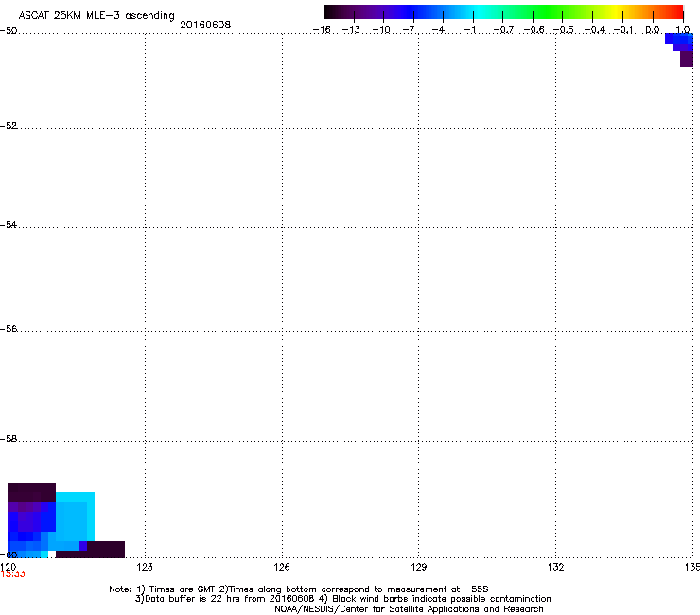The height and width of the screenshot is (615, 700).
Task: Select the -1 color bar label
Action: coord(470,30)
